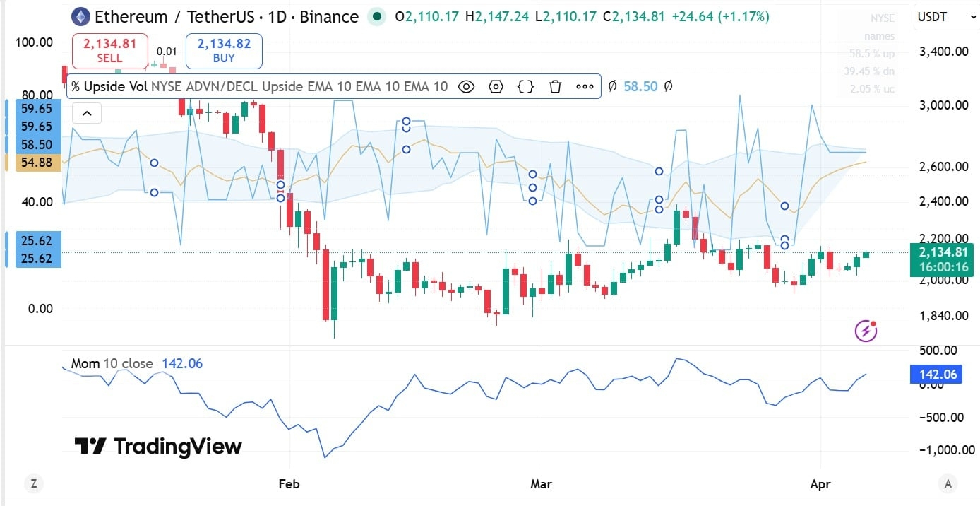Click the TradingView logo
This screenshot has height=506, width=980.
coord(157,447)
